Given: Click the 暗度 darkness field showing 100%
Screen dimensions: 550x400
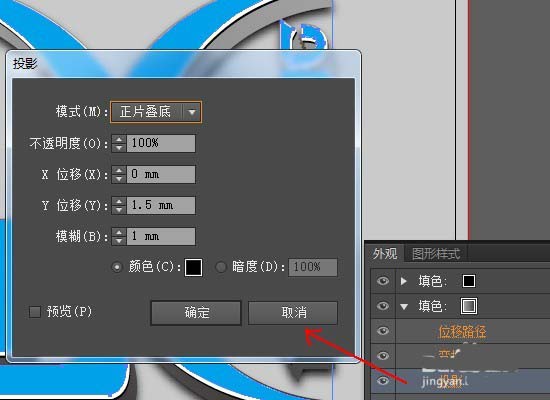Looking at the screenshot, I should coord(313,267).
